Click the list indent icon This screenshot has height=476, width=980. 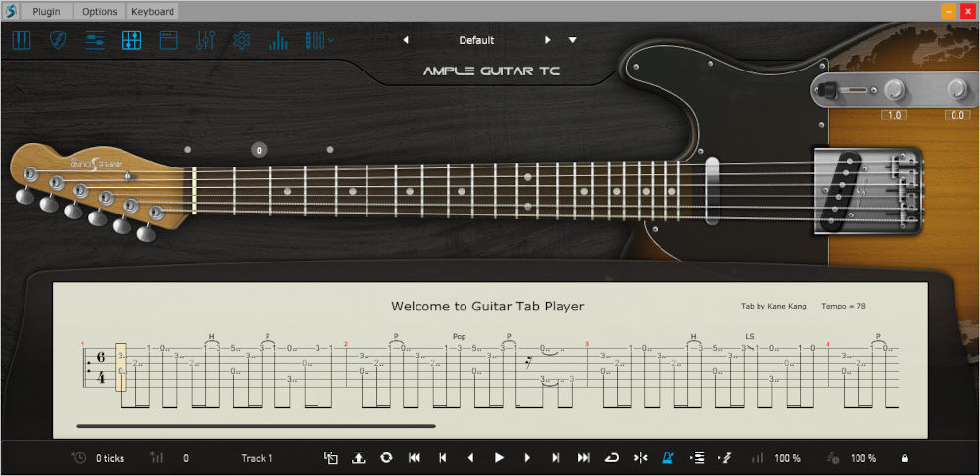697,458
